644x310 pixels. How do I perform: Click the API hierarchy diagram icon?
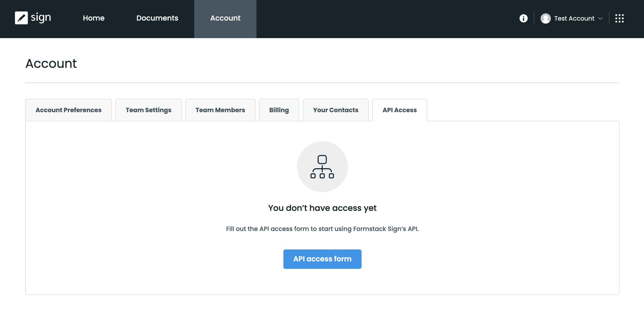(x=322, y=167)
